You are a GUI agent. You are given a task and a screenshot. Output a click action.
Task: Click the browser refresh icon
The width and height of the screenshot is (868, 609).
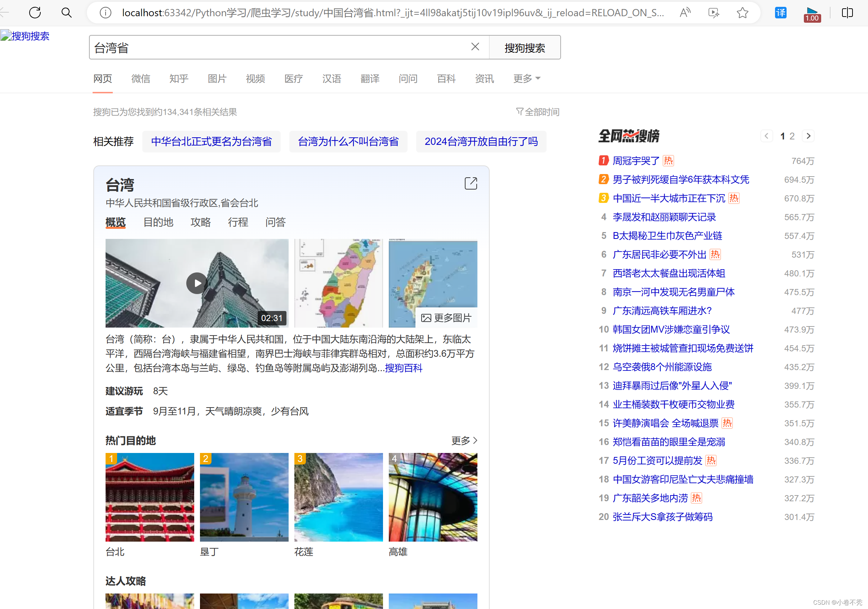click(x=35, y=13)
